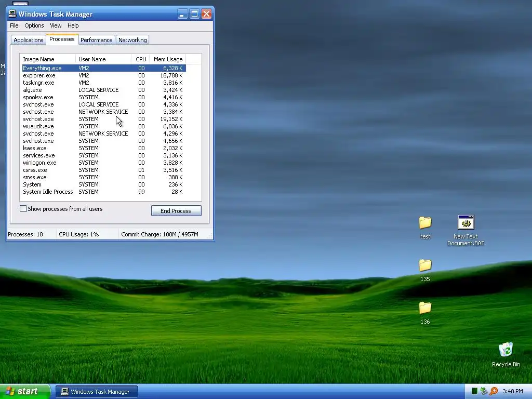Open the View menu
This screenshot has height=399, width=532.
click(x=56, y=25)
